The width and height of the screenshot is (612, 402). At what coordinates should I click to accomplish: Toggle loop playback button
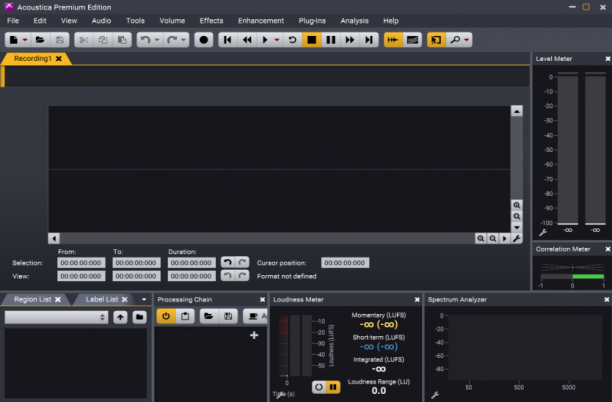point(292,40)
